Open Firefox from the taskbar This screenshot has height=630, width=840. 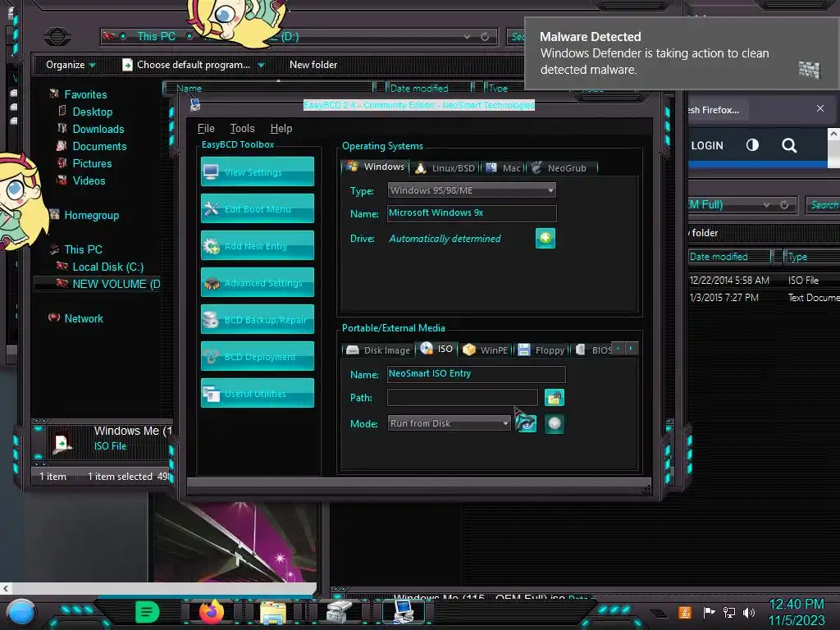pyautogui.click(x=212, y=612)
